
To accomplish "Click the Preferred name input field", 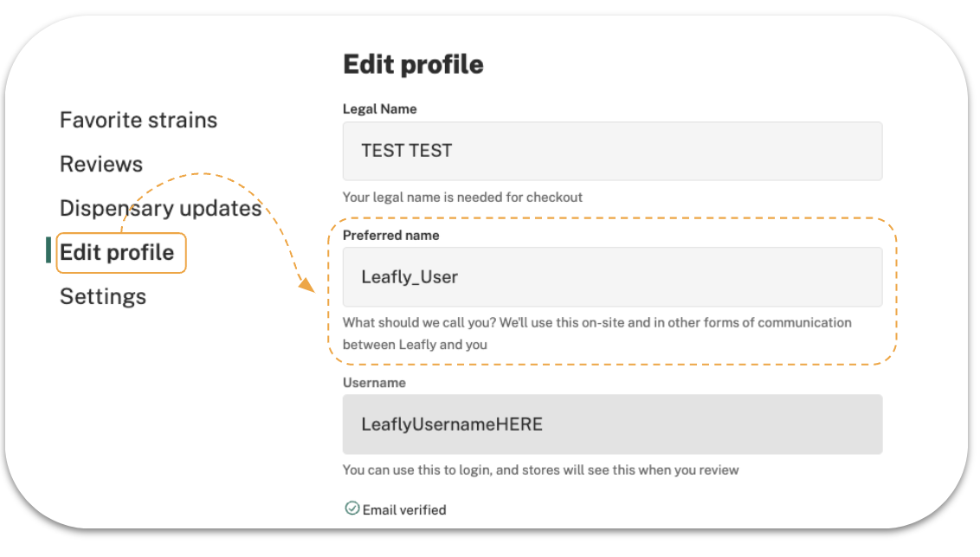I will coord(613,277).
